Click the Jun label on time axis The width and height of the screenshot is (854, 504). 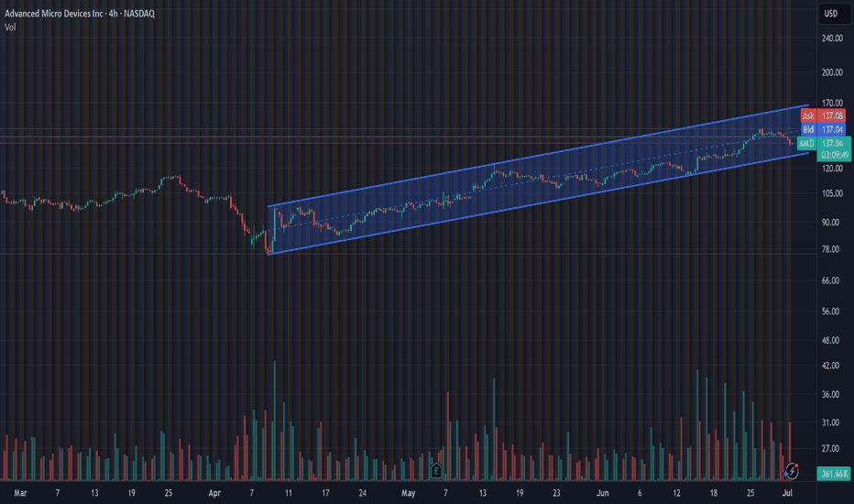(602, 493)
